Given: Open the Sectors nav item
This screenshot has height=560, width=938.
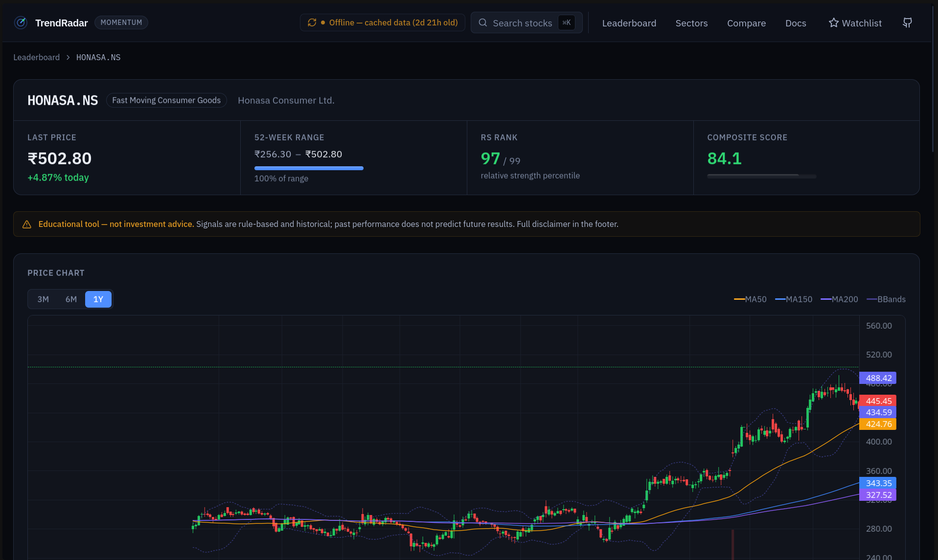Looking at the screenshot, I should click(x=691, y=23).
